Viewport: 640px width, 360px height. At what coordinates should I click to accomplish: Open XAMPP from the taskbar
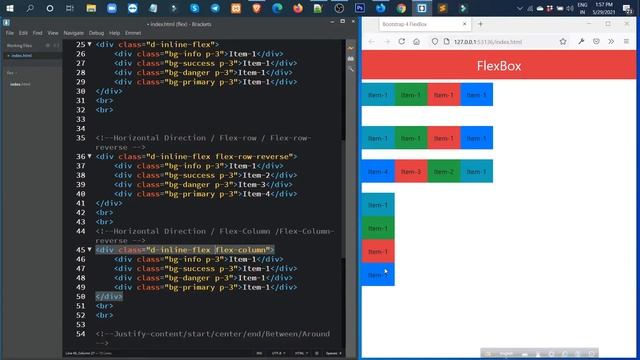(x=236, y=8)
